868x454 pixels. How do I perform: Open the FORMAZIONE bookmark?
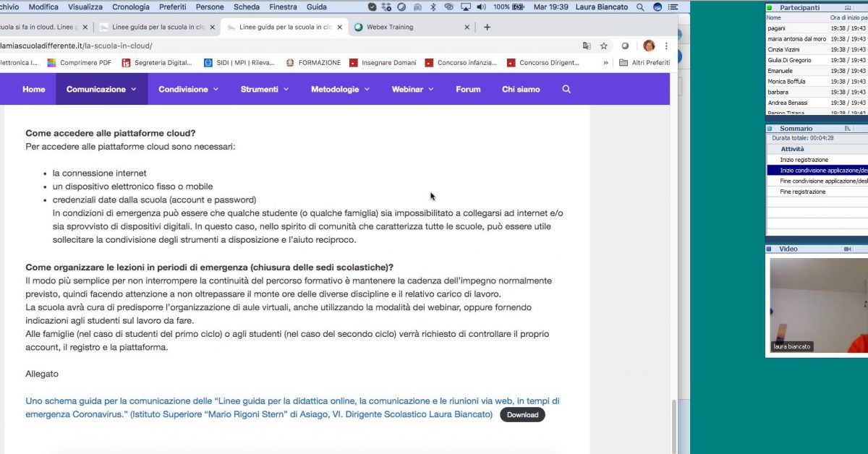[x=313, y=63]
